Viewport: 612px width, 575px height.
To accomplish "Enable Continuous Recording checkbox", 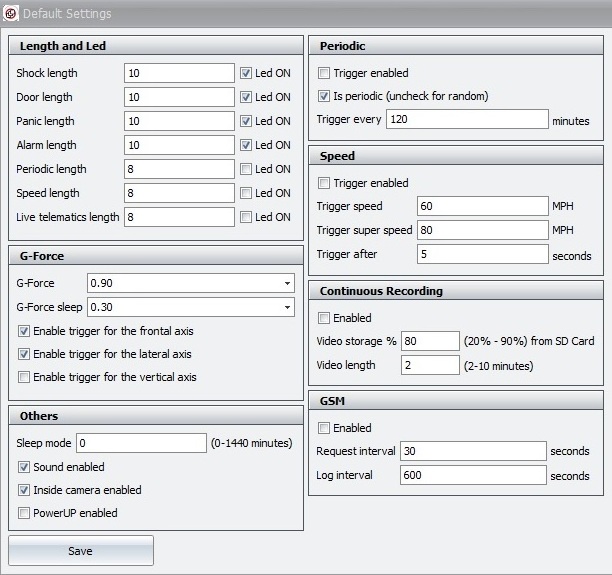I will [324, 318].
